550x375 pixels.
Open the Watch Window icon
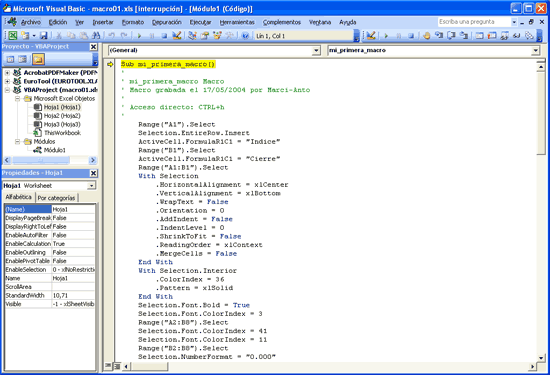click(x=504, y=35)
